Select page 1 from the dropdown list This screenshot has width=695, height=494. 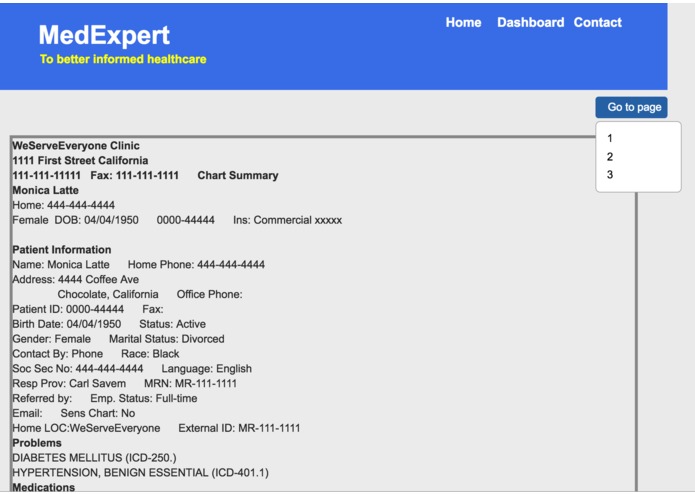click(x=610, y=138)
